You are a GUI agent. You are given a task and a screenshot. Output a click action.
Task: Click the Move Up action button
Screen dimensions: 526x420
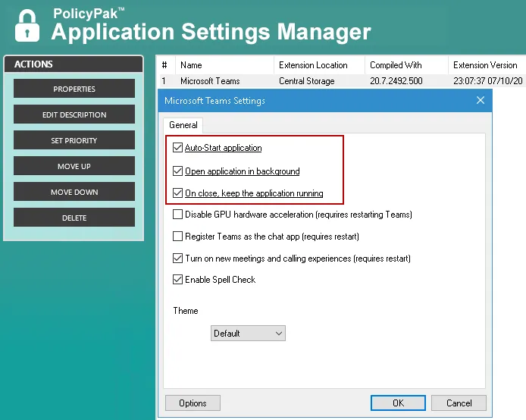coord(74,167)
